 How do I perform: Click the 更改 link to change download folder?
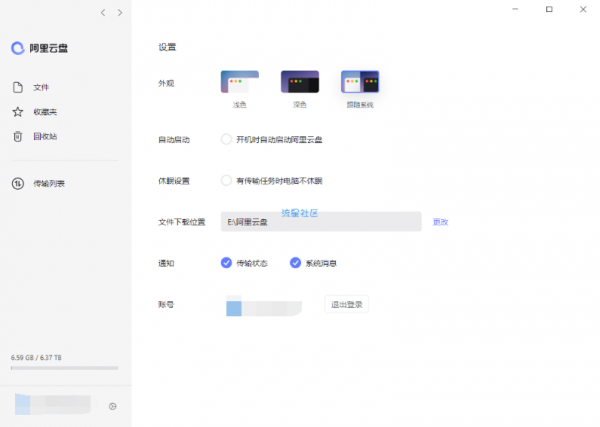(x=440, y=222)
